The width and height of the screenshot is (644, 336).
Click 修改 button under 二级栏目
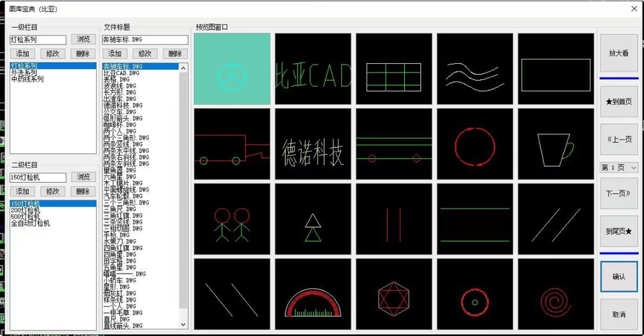[52, 192]
